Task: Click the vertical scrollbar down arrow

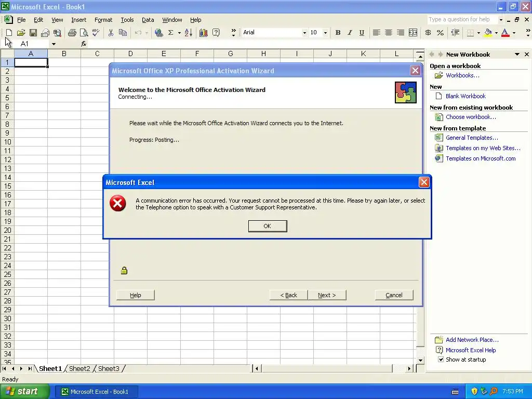Action: click(x=420, y=361)
